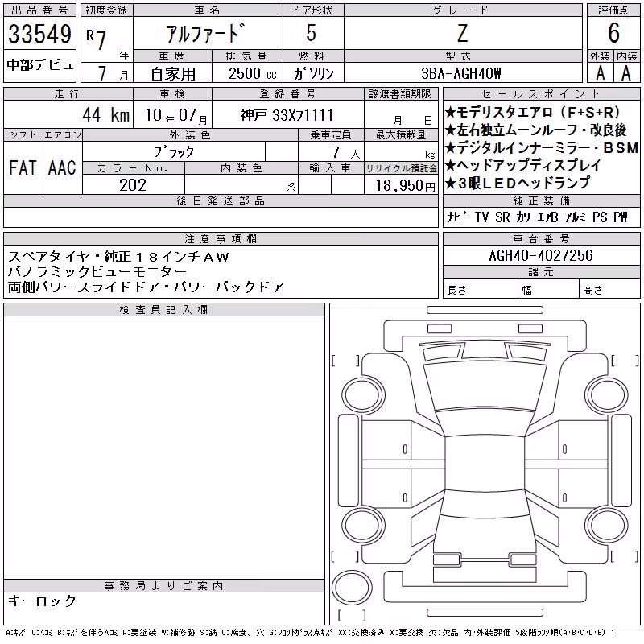Click the grade value Z
The image size is (644, 644).
(462, 33)
